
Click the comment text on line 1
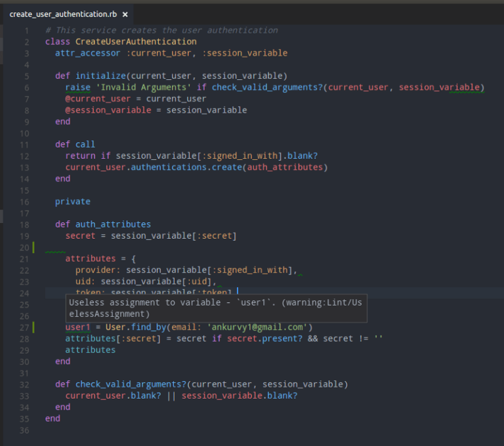[161, 30]
